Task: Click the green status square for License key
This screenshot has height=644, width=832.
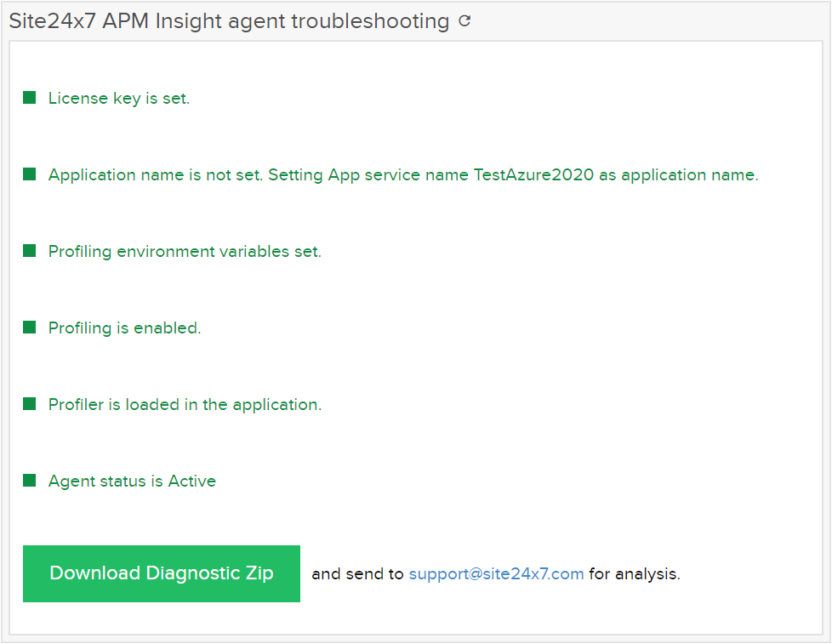Action: 28,97
